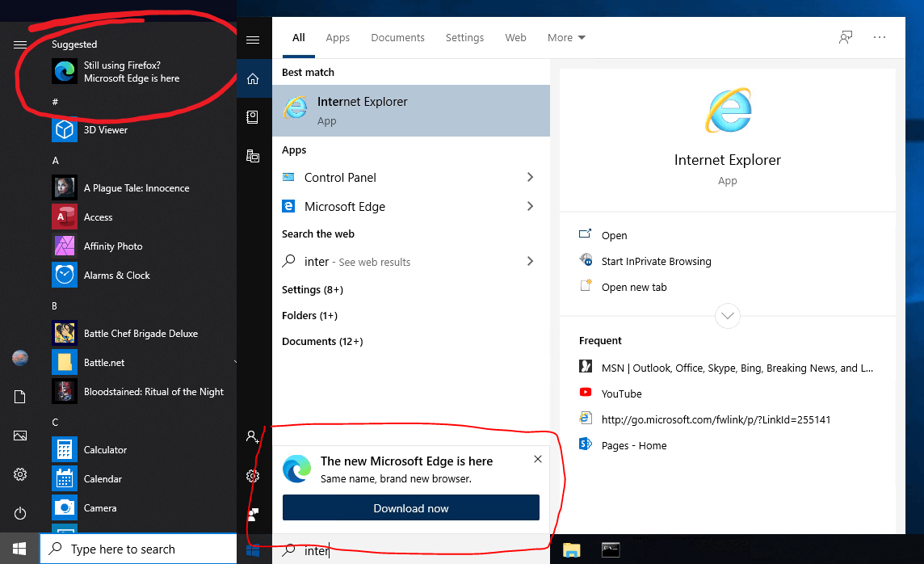Switch to the Settings search tab
Screen dimensions: 924x564
point(465,38)
